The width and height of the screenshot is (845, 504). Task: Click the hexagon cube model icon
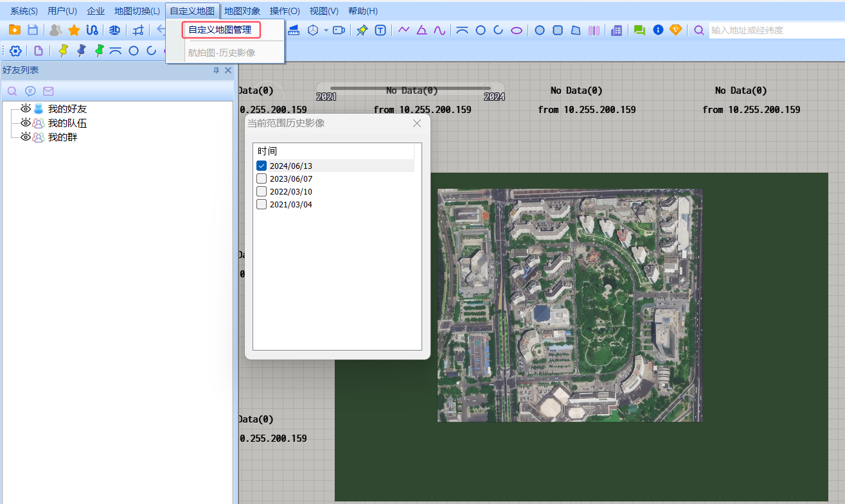coord(313,30)
